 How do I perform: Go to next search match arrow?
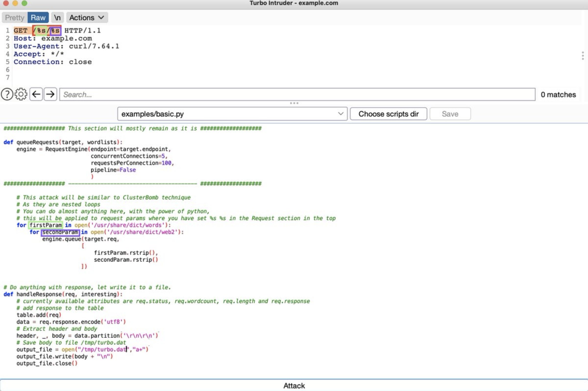pyautogui.click(x=50, y=94)
